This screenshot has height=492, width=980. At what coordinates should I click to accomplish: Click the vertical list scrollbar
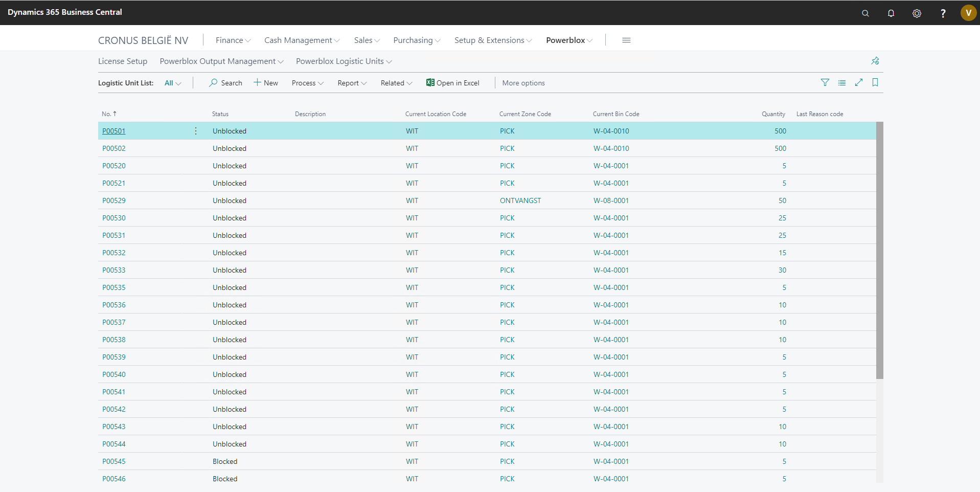[x=879, y=250]
